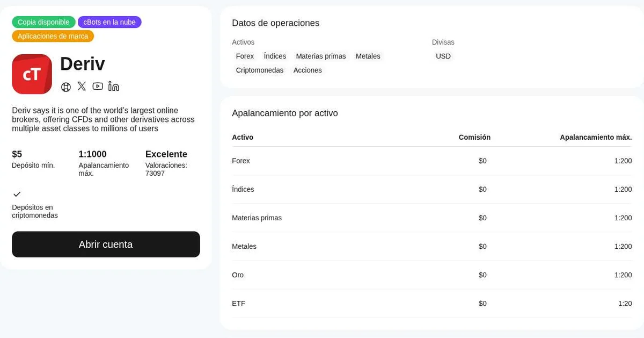Select Índices in the leverage table
The height and width of the screenshot is (338, 644).
[243, 189]
